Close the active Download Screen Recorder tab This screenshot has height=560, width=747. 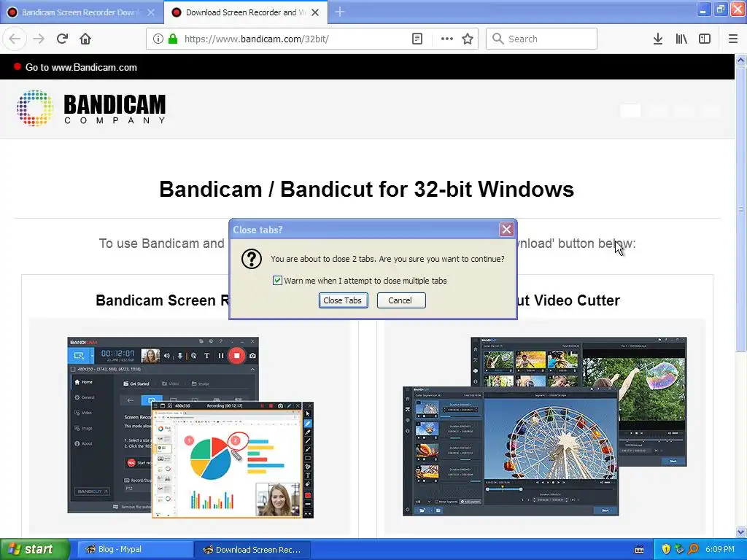(315, 12)
